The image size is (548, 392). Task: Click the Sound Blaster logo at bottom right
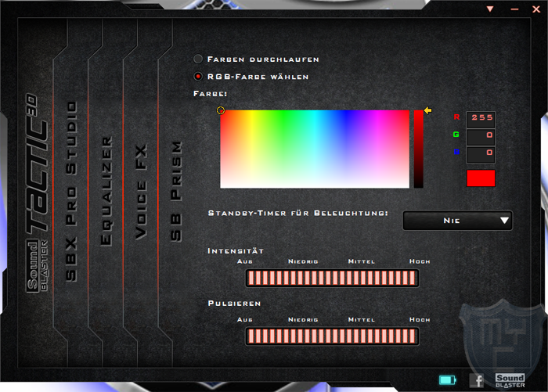510,380
